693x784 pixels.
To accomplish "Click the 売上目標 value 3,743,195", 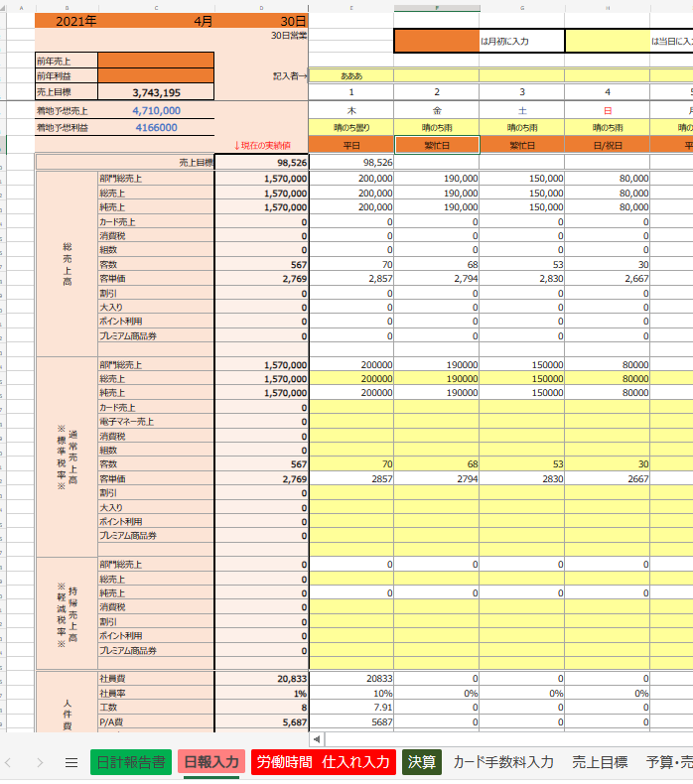I will click(x=156, y=92).
